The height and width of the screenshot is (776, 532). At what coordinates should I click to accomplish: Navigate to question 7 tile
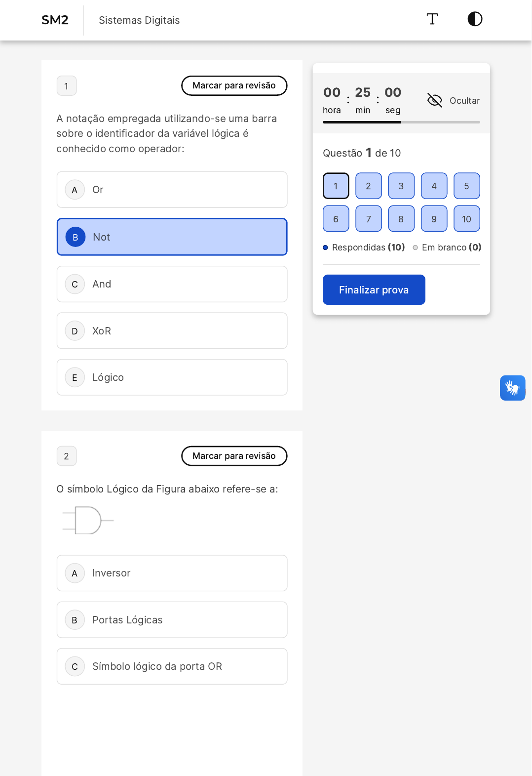368,219
